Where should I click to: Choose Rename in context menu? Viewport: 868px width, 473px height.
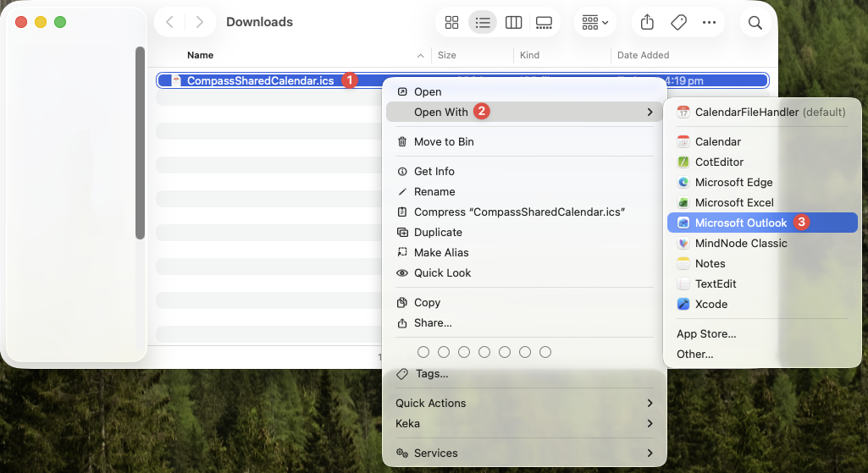pos(524,192)
